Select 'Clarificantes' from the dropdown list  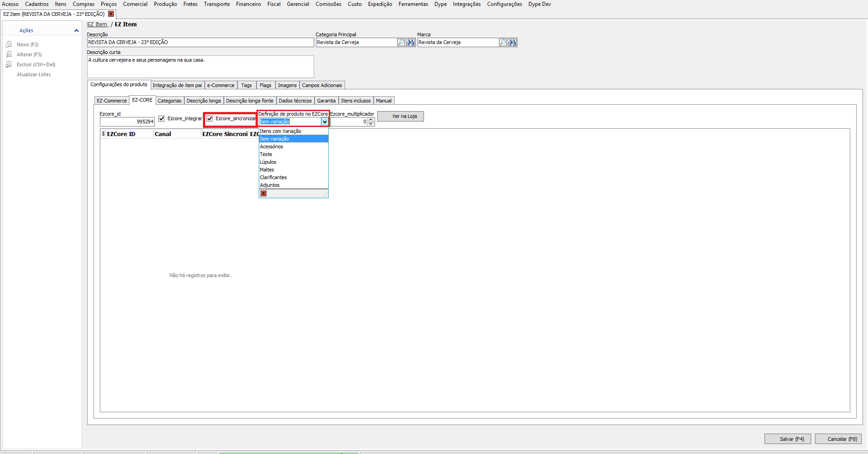point(293,177)
